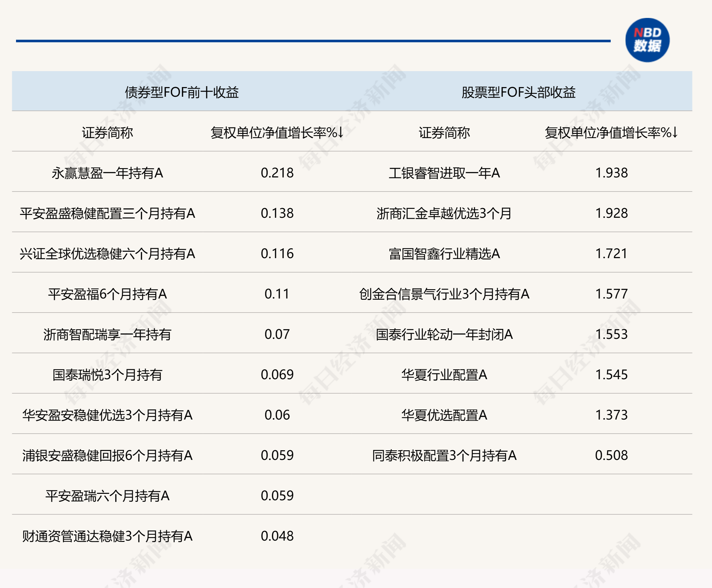Screen dimensions: 712x588
Task: Select 同泰积极配置3个月持有A fund name
Action: pyautogui.click(x=444, y=455)
